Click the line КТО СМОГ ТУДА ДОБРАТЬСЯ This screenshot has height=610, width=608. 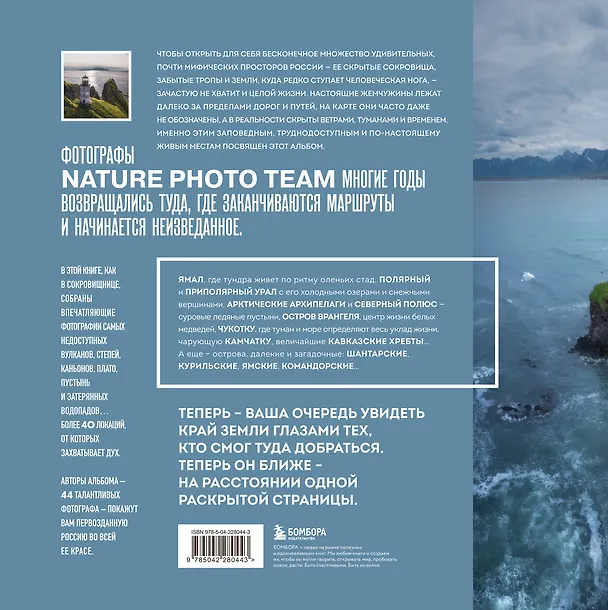click(x=281, y=448)
